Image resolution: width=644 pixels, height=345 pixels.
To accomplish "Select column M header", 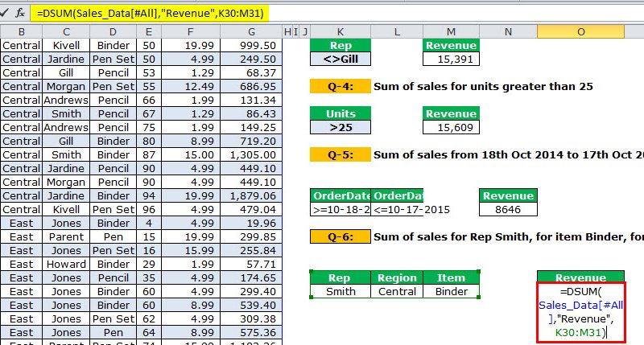I will (451, 31).
